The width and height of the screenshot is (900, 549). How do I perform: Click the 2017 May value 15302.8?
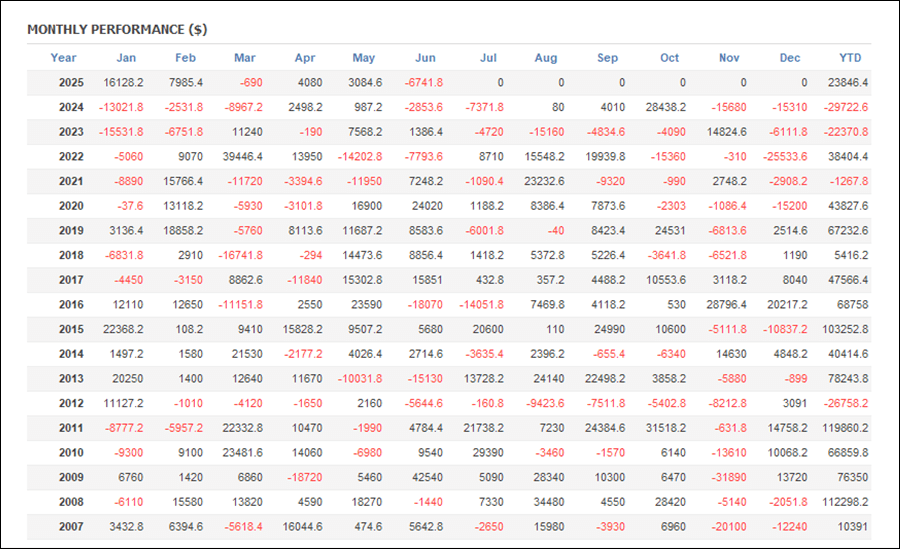click(x=362, y=280)
